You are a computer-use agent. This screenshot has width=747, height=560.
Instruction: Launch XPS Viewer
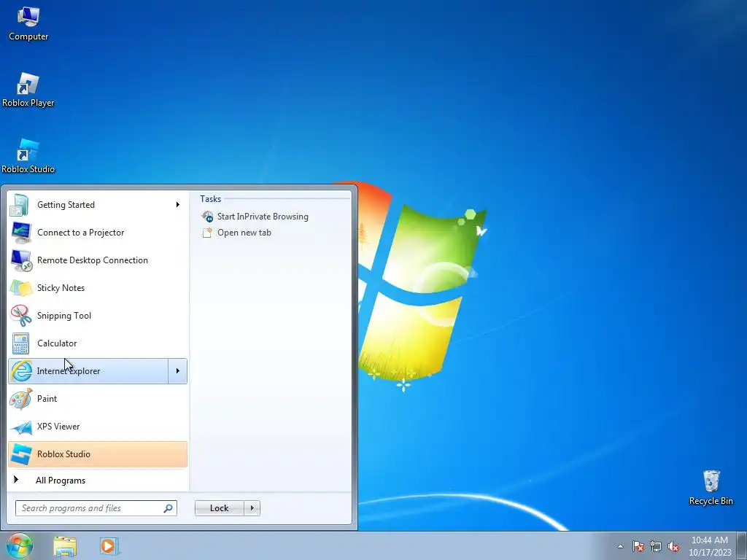coord(98,427)
